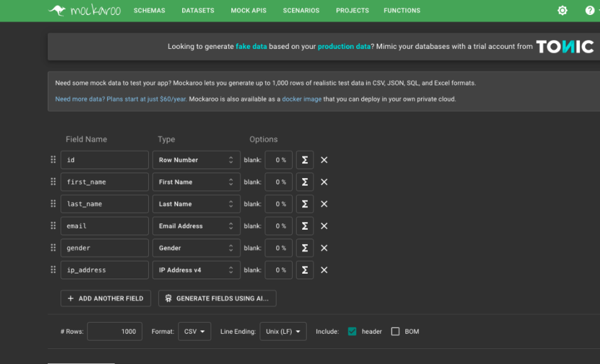Edit the gender field name input
Viewport: 600px width, 364px height.
(x=104, y=248)
